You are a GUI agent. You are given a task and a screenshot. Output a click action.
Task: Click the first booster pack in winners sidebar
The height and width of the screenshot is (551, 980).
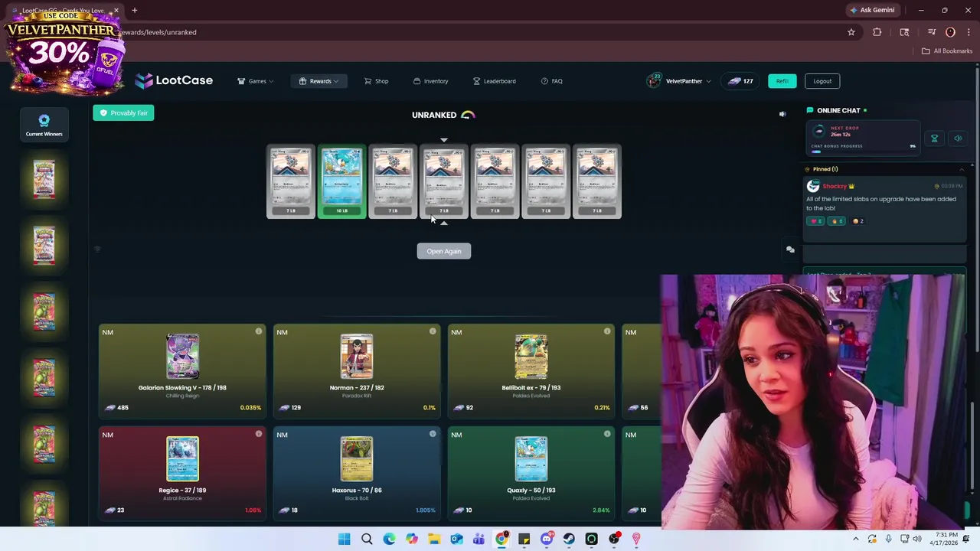(44, 179)
